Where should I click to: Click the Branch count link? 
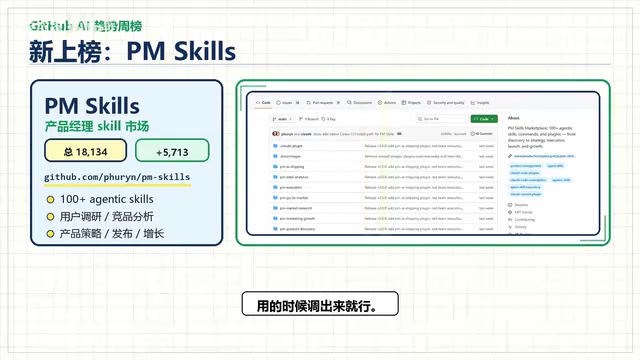[309, 119]
